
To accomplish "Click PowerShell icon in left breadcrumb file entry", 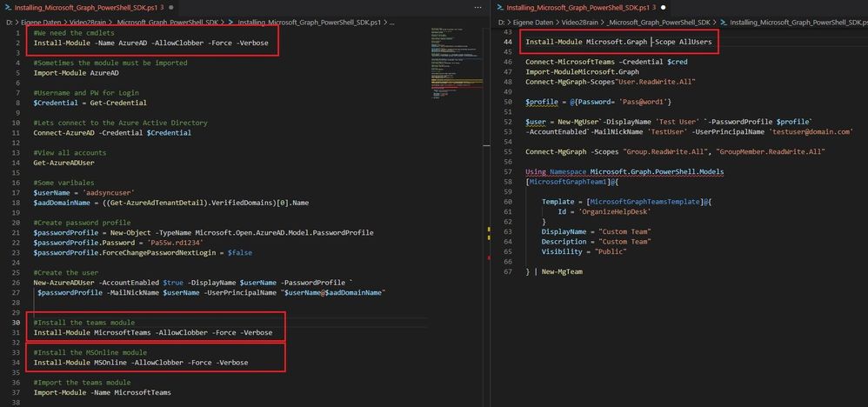I will tap(230, 23).
